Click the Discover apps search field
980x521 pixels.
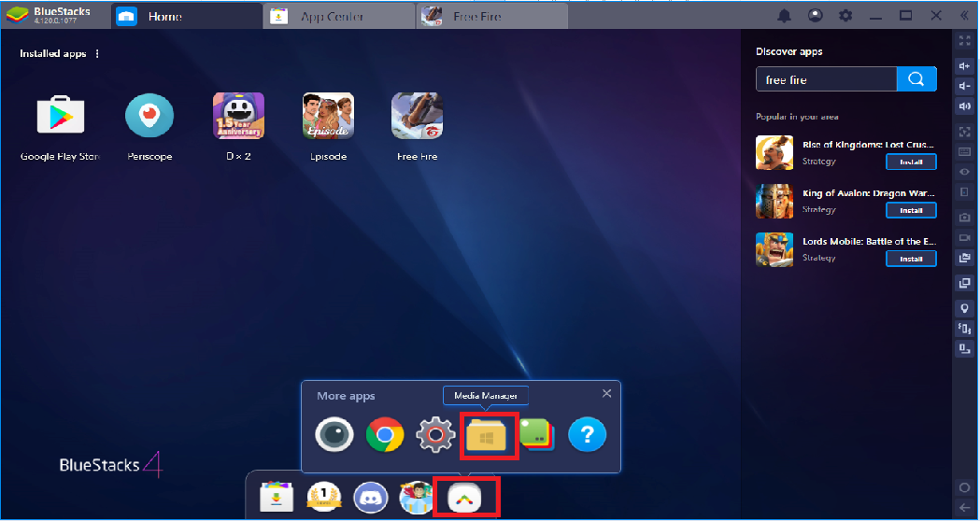tap(826, 80)
